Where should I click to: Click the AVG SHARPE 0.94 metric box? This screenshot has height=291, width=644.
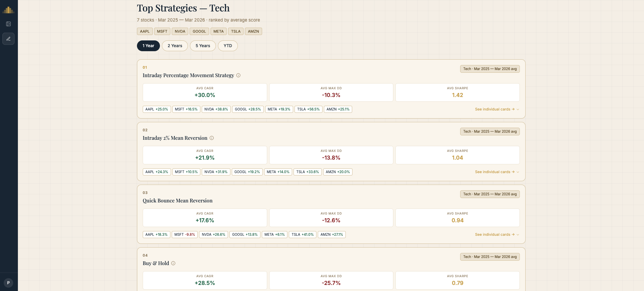457,218
